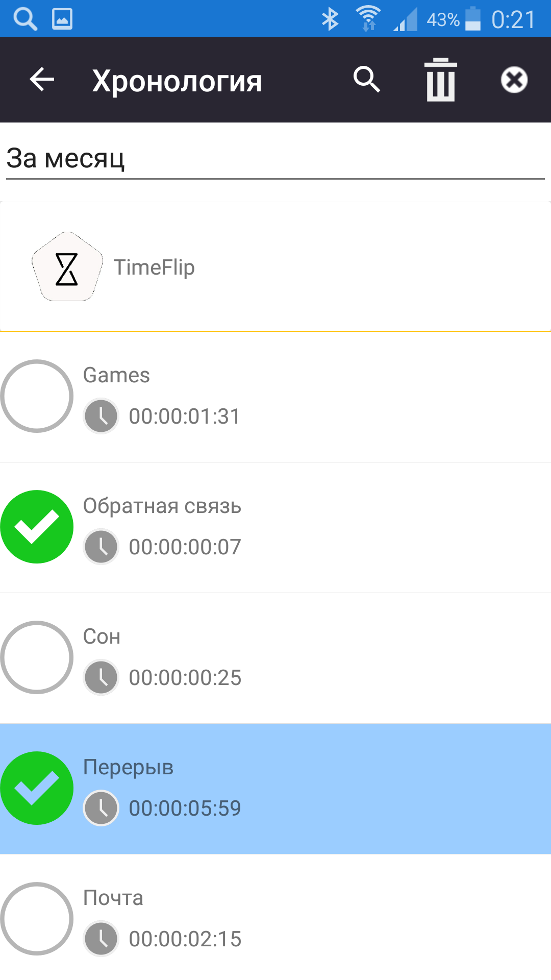551x980 pixels.
Task: Check the Games entry circle
Action: click(x=37, y=396)
